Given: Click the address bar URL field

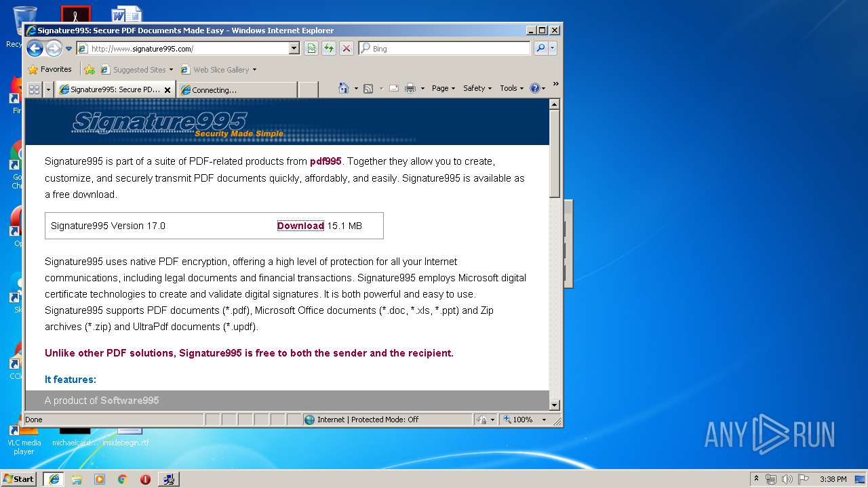Looking at the screenshot, I should (x=182, y=48).
